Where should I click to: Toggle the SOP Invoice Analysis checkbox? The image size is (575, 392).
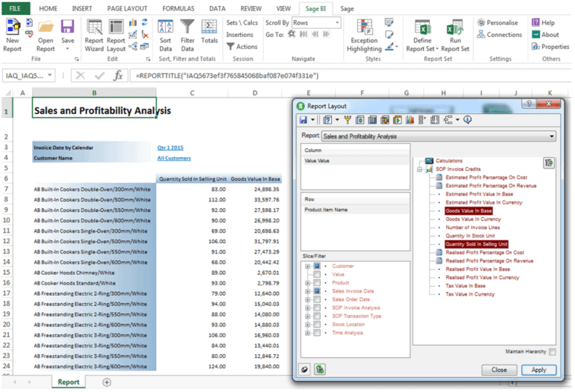[x=317, y=308]
